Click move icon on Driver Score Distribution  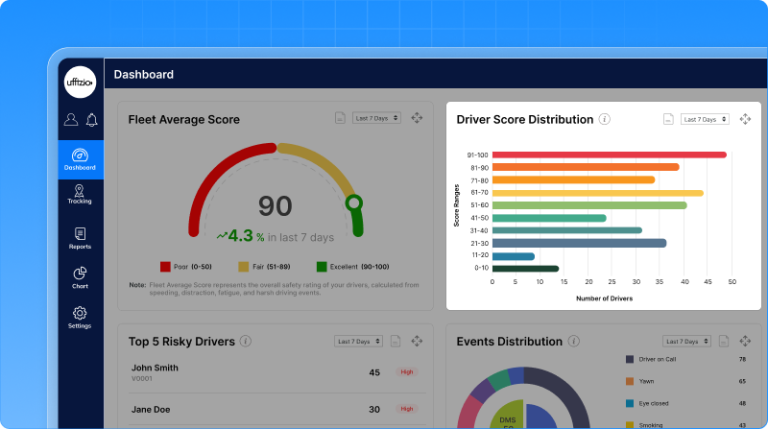click(745, 119)
